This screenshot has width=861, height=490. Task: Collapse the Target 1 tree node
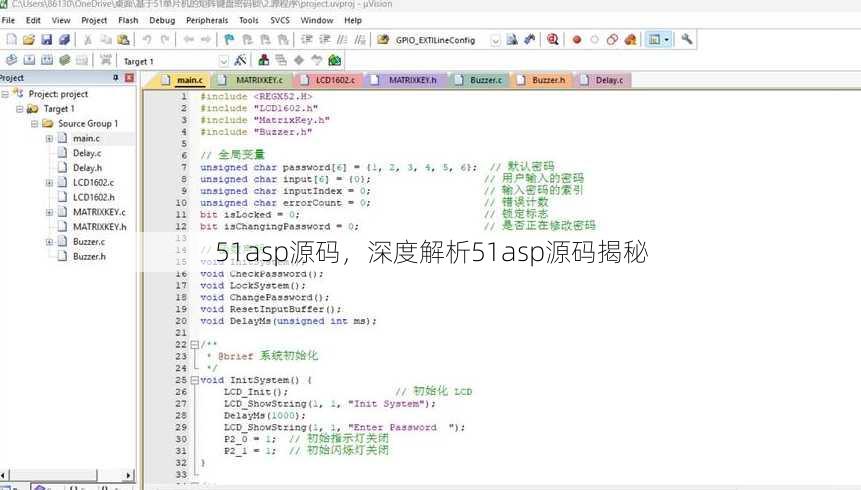pyautogui.click(x=20, y=109)
